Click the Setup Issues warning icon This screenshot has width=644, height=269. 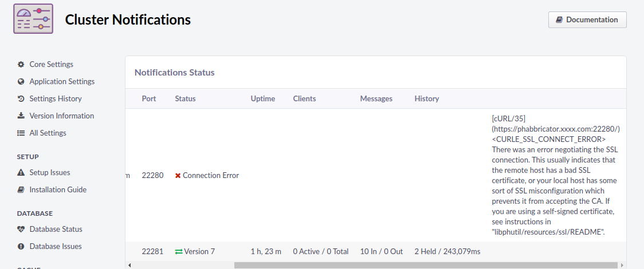(x=21, y=173)
